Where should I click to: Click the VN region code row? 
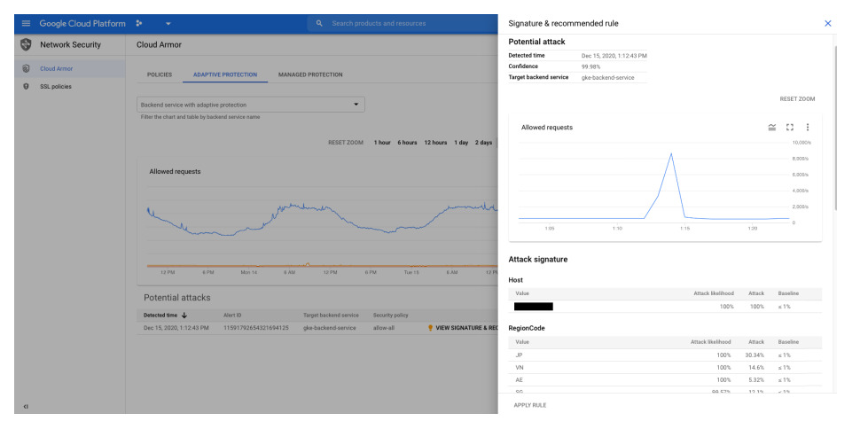click(x=665, y=368)
